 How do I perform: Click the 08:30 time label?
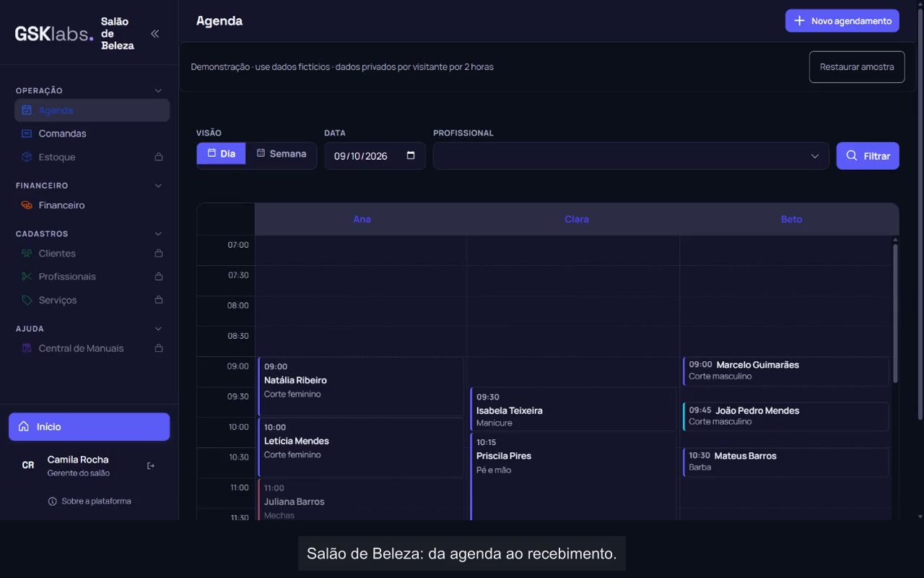click(x=238, y=336)
